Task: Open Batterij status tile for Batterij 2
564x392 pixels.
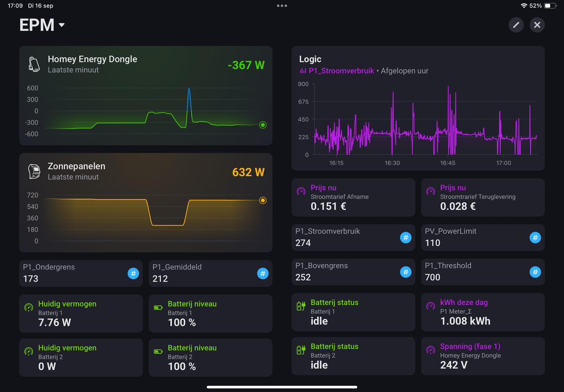Action: coord(353,356)
